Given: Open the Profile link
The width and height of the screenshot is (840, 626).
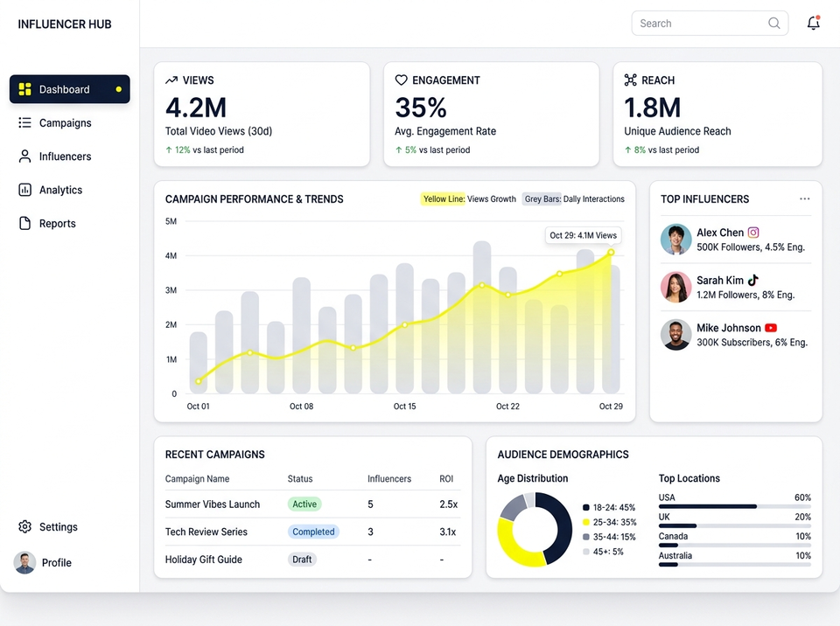Looking at the screenshot, I should point(56,563).
